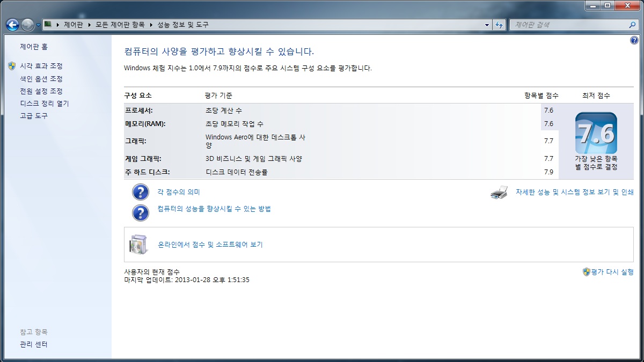The image size is (644, 362).
Task: Run 평가 다시 실행 link
Action: coord(612,272)
